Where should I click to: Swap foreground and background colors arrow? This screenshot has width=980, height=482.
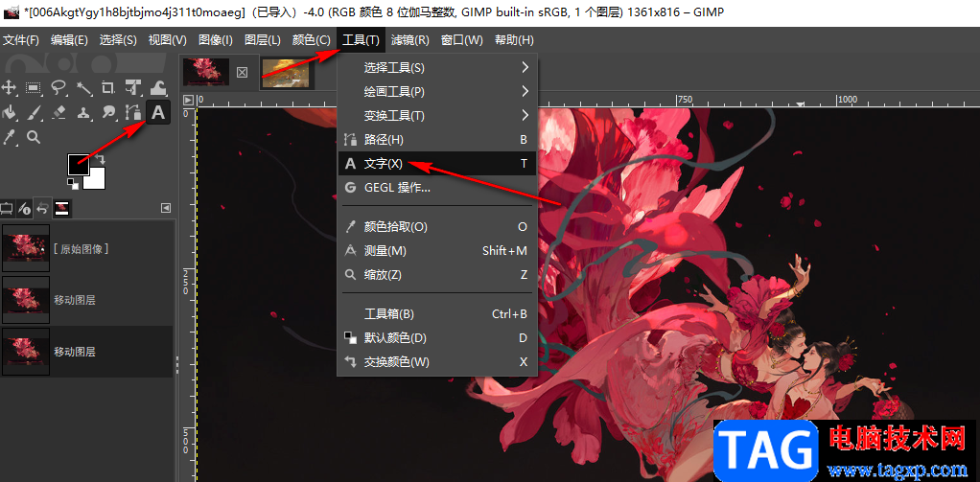click(x=100, y=160)
